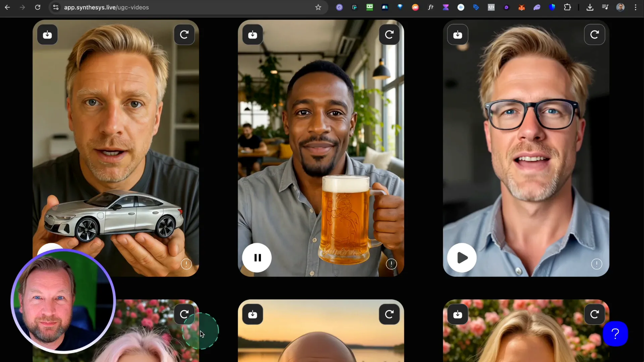Open the blue help question button

point(615,333)
